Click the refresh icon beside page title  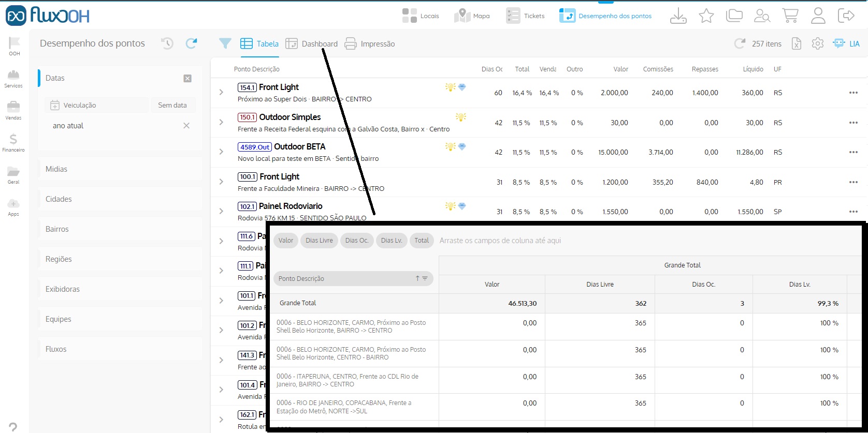click(x=191, y=43)
